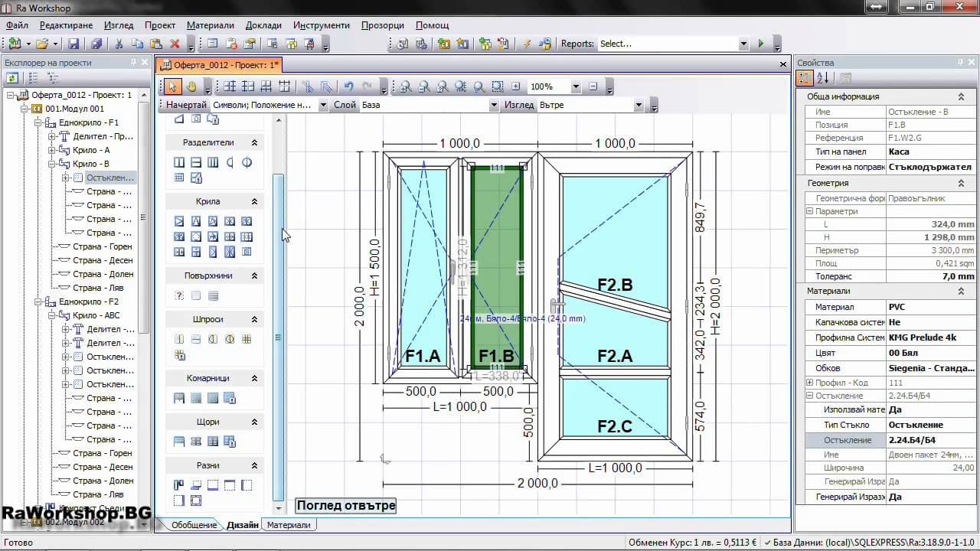980x551 pixels.
Task: Collapse the Шпроси group
Action: pos(254,319)
